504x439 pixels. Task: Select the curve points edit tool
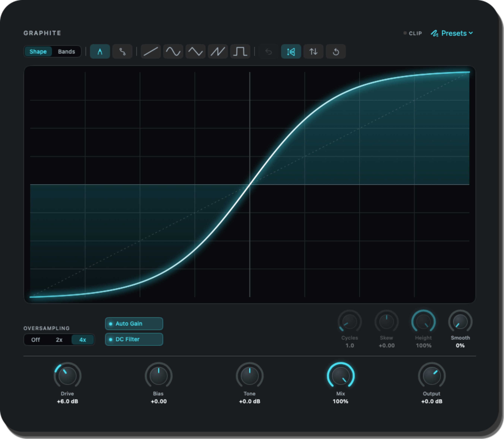pyautogui.click(x=122, y=52)
